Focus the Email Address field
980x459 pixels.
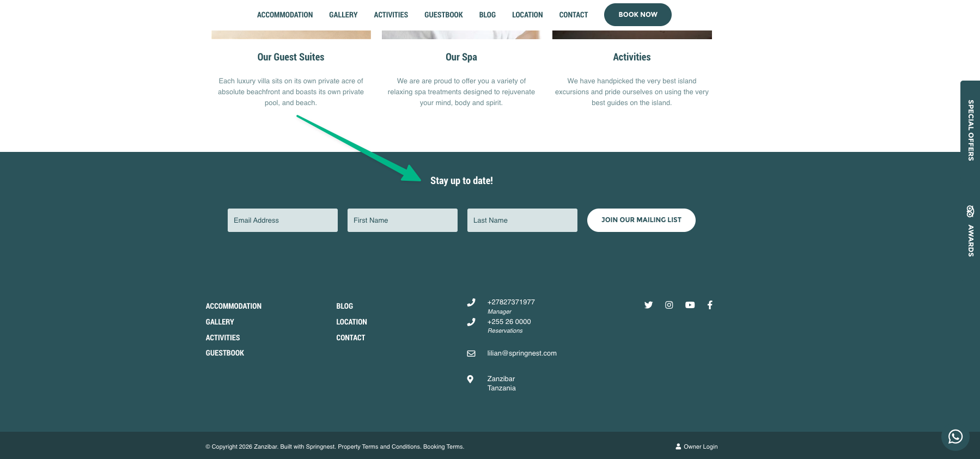point(282,220)
